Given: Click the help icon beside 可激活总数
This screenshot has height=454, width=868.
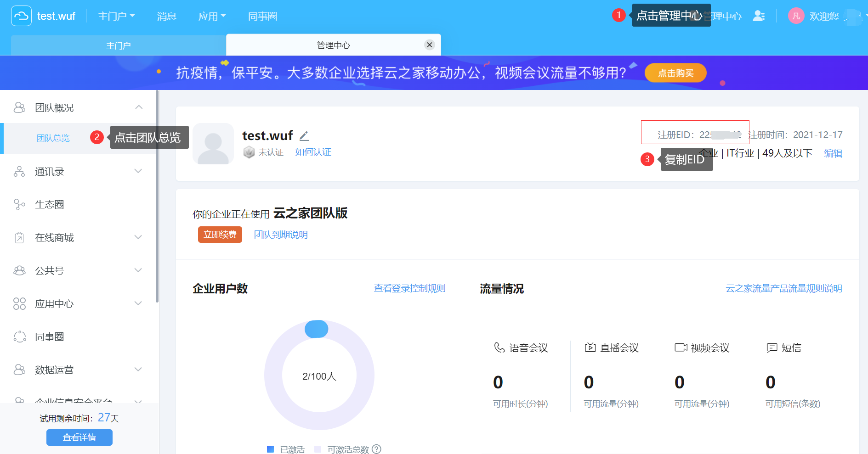Looking at the screenshot, I should 376,449.
